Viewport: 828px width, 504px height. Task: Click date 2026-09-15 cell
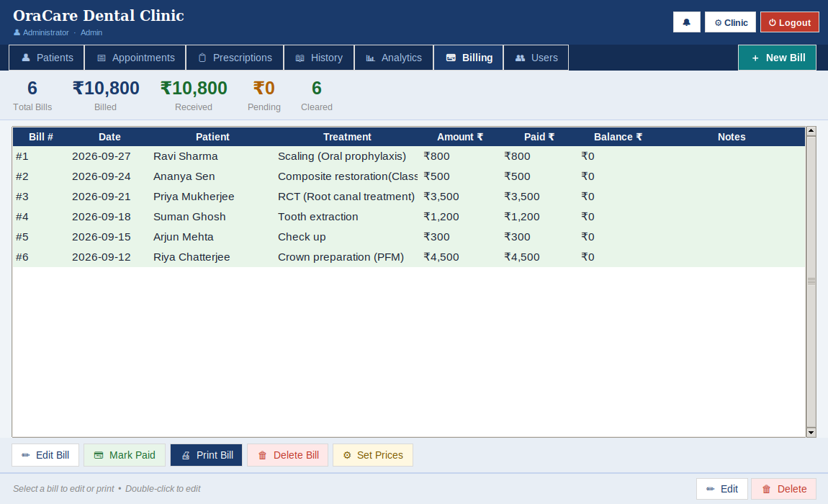[101, 237]
